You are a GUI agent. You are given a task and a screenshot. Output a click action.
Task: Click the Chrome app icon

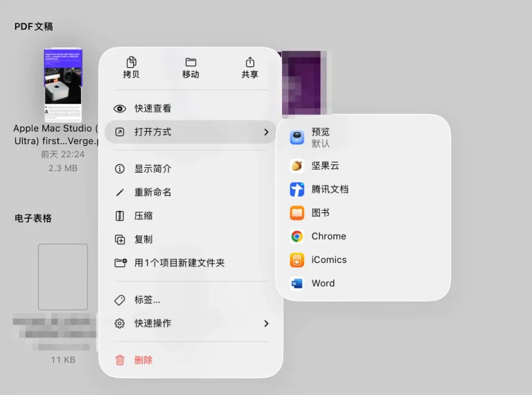[x=297, y=236]
